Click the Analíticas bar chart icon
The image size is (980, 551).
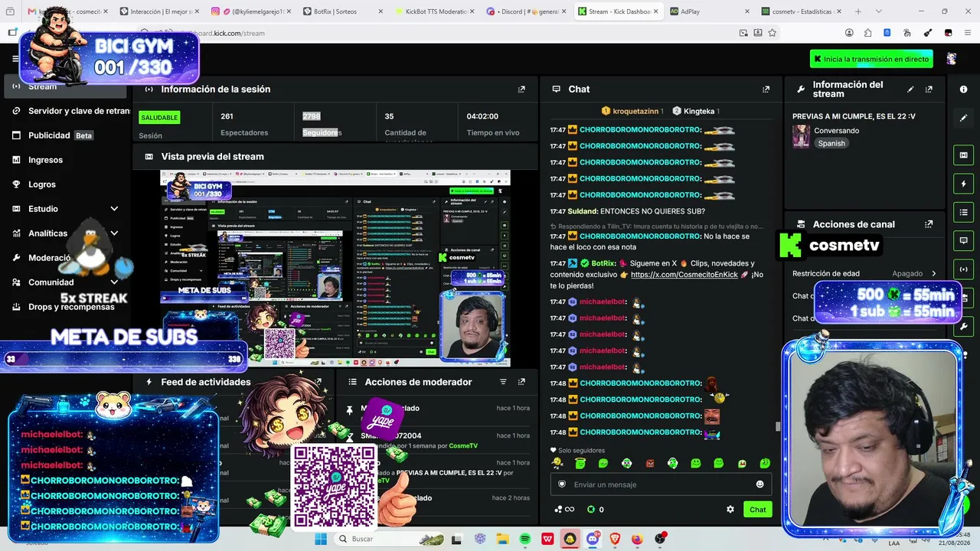point(16,233)
